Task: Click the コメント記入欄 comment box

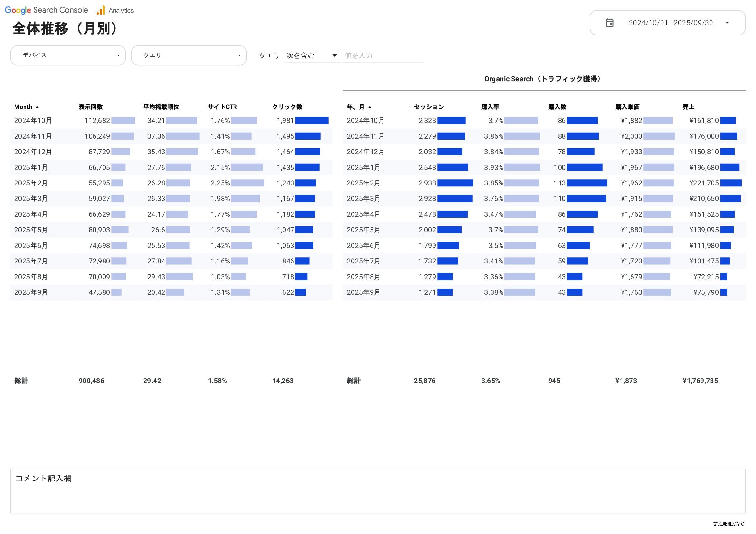Action: [377, 490]
